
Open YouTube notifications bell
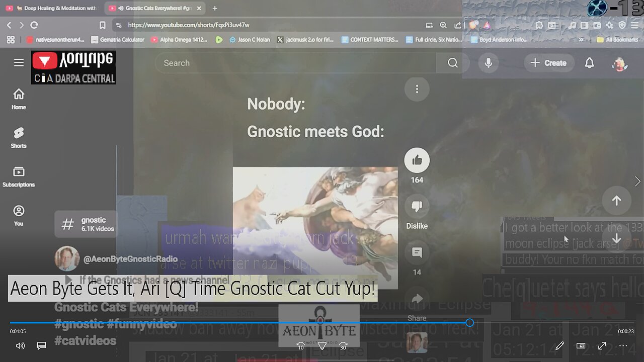589,63
